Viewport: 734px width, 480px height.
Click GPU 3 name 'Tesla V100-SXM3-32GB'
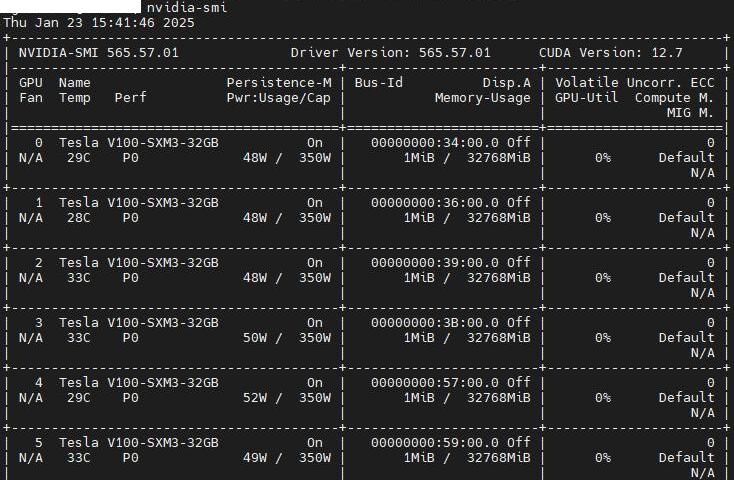click(x=139, y=322)
